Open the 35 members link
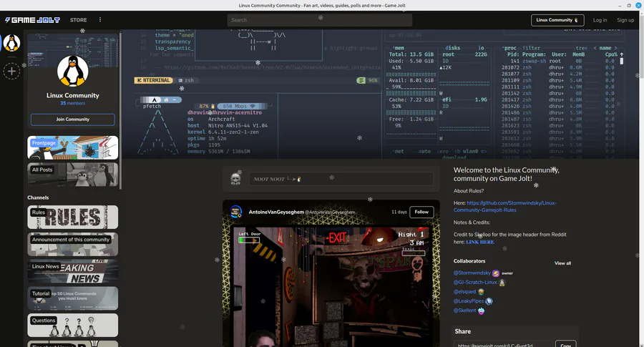This screenshot has width=644, height=347. pos(73,104)
